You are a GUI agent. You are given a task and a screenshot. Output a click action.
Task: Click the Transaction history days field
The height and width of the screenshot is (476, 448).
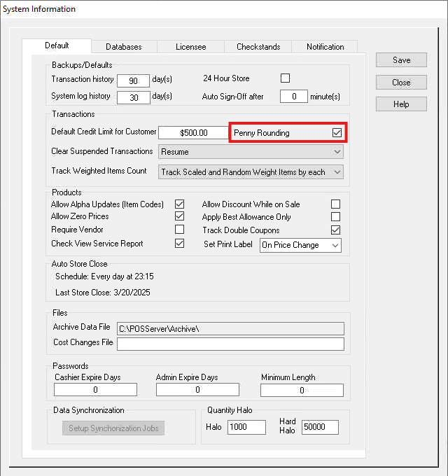(x=133, y=81)
